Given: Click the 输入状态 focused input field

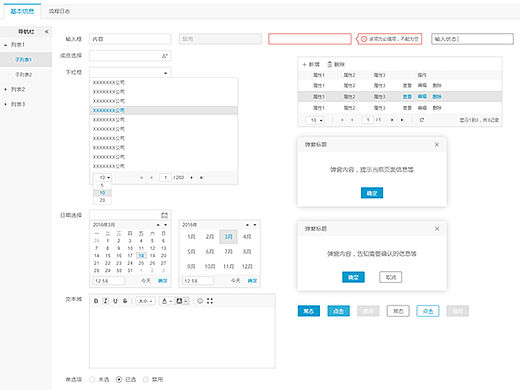Looking at the screenshot, I should (472, 39).
